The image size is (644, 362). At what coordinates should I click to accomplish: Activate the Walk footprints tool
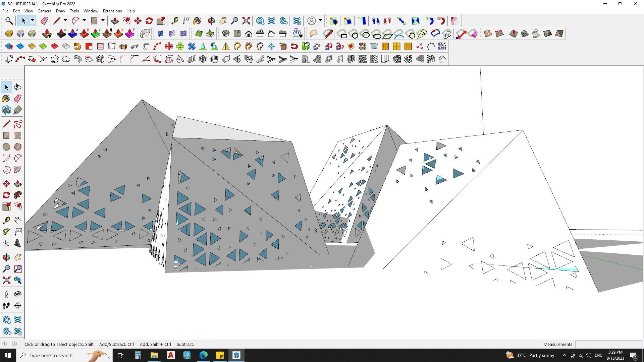[x=6, y=306]
